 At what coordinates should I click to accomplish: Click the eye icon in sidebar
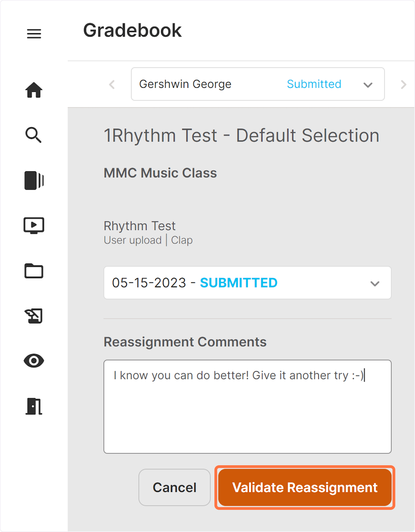(x=34, y=361)
